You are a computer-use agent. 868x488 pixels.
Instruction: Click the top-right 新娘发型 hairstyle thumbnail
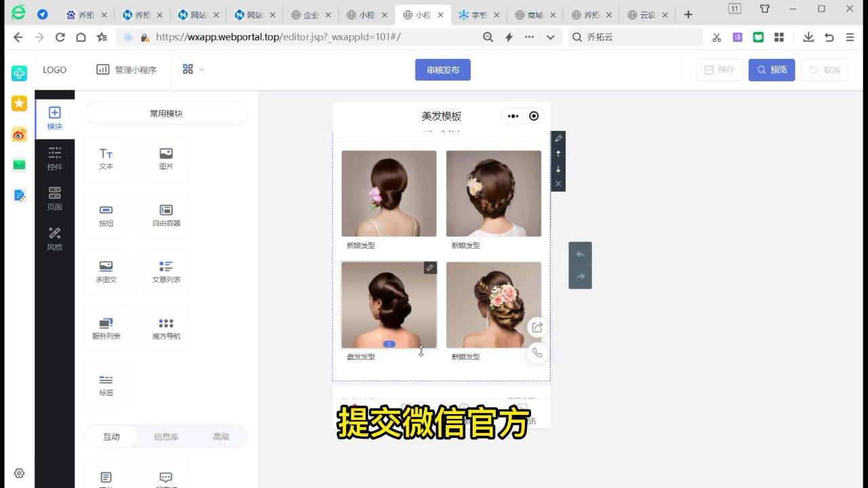[494, 194]
